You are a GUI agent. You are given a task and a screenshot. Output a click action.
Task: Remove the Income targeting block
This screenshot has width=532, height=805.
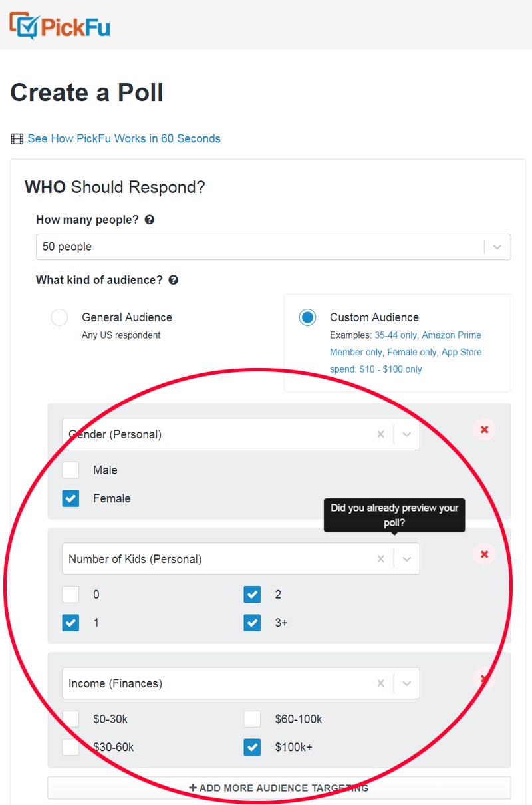tap(484, 679)
